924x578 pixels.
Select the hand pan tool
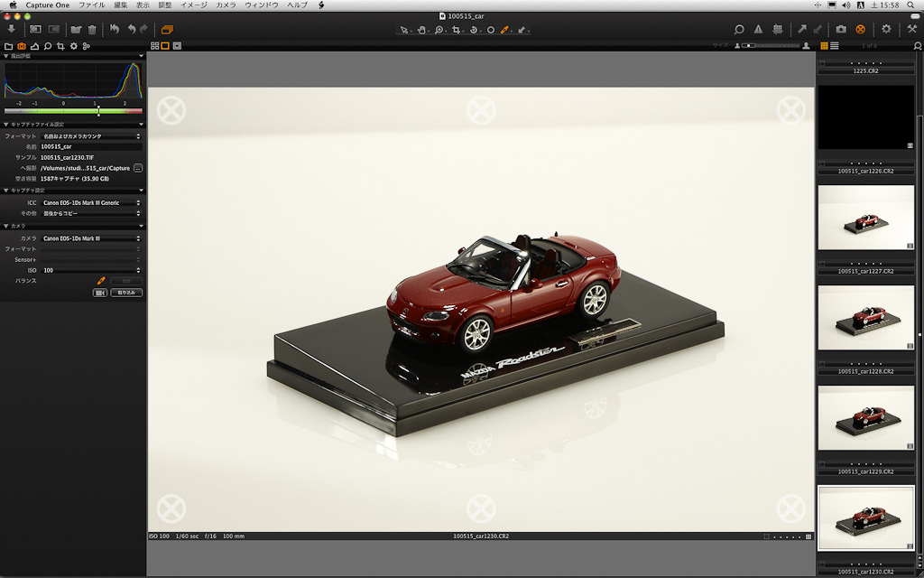point(421,30)
